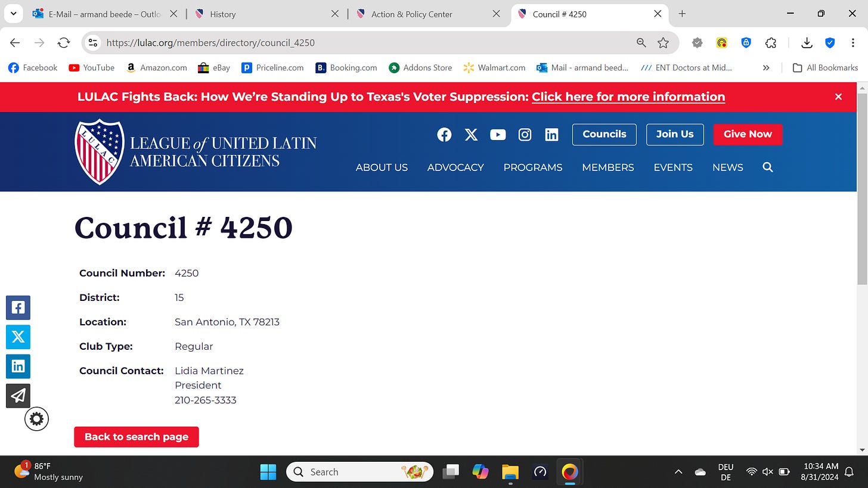This screenshot has width=868, height=488.
Task: Switch to Action & Policy Center tab
Action: click(427, 14)
